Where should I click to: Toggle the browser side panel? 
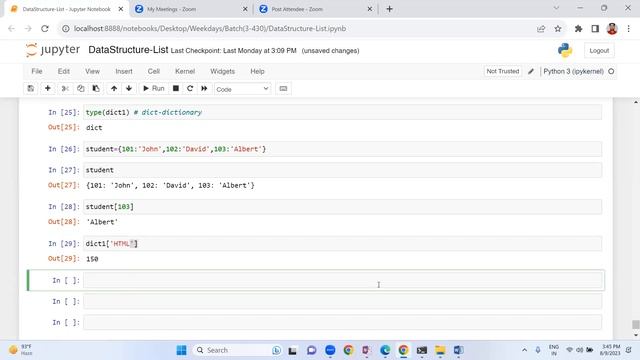[x=595, y=29]
